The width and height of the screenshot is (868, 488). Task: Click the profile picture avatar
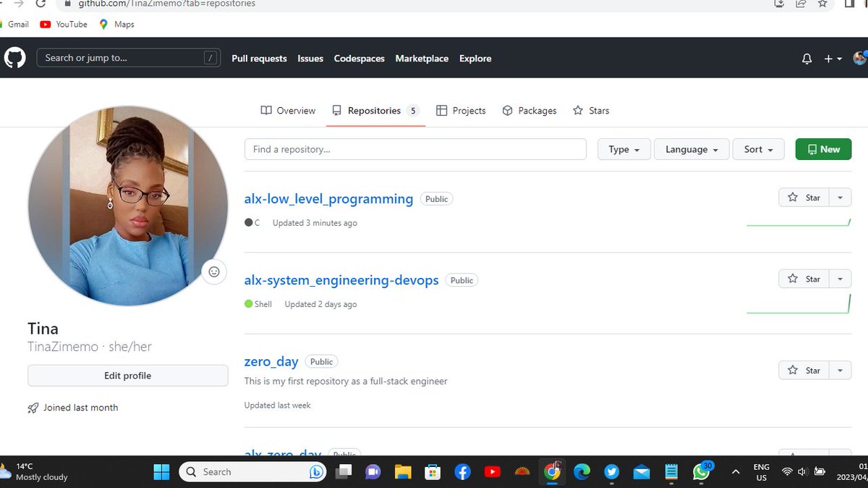[x=127, y=206]
